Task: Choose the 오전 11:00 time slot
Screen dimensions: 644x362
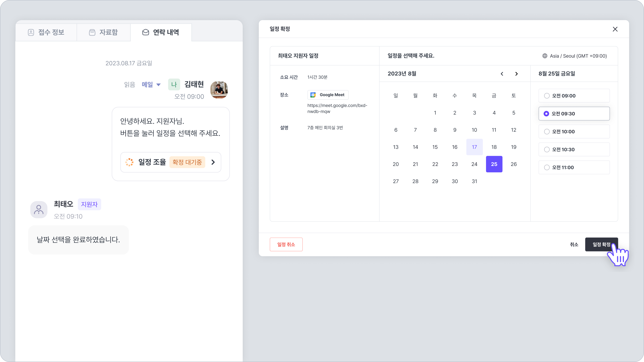Action: coord(574,167)
